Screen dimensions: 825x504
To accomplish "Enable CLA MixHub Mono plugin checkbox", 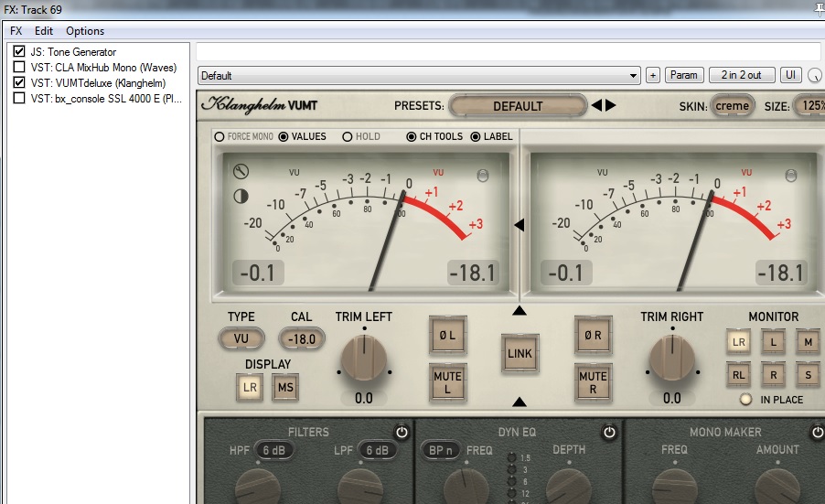I will point(19,67).
